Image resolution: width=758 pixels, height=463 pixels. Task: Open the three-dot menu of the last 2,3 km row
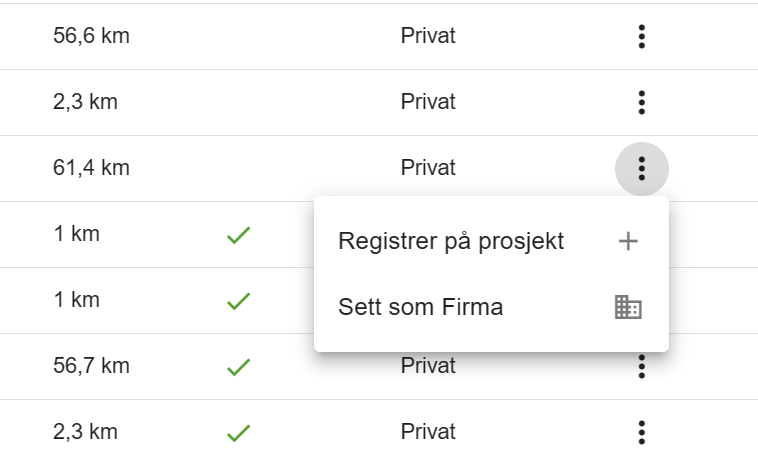pyautogui.click(x=641, y=433)
